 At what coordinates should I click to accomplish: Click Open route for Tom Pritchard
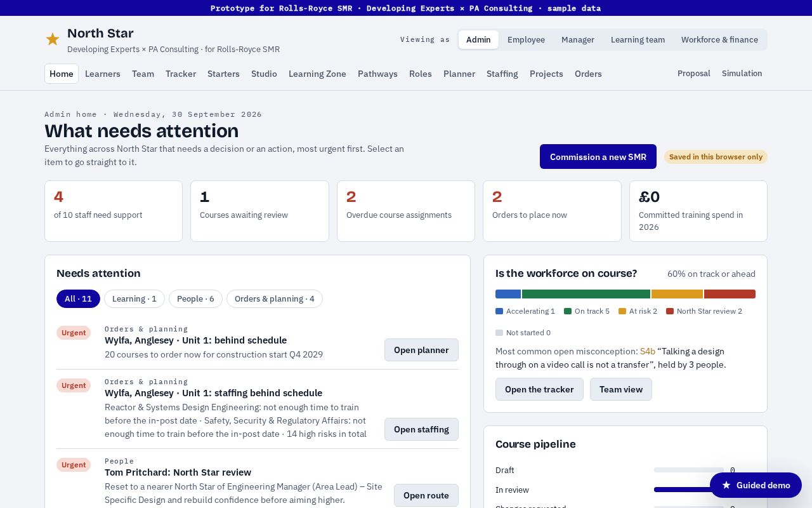(426, 495)
